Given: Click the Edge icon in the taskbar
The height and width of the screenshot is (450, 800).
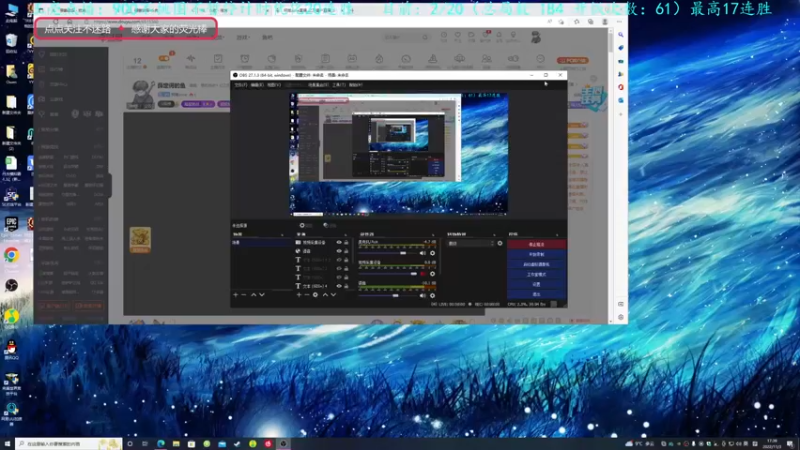Looking at the screenshot, I should tap(161, 444).
